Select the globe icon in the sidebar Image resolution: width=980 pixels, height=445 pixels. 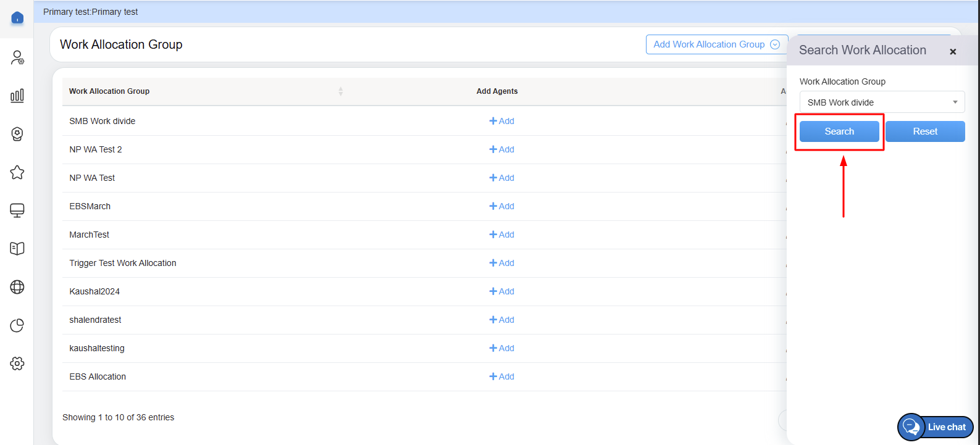pyautogui.click(x=17, y=287)
